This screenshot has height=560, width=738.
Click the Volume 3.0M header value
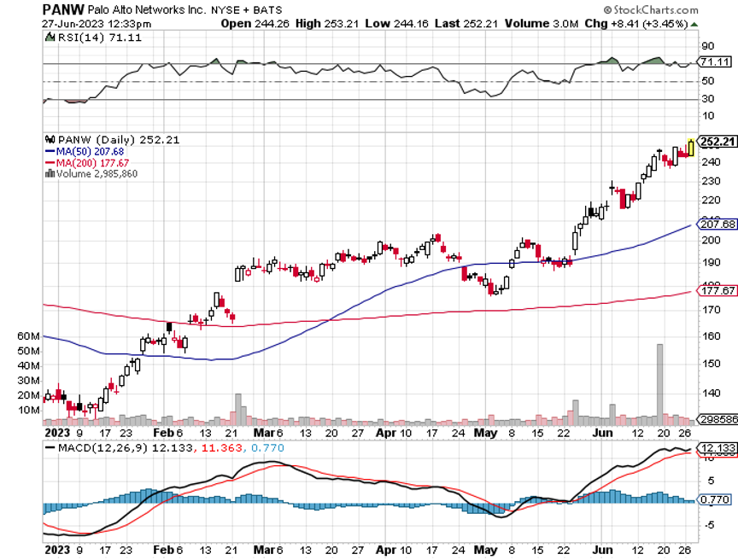click(542, 24)
